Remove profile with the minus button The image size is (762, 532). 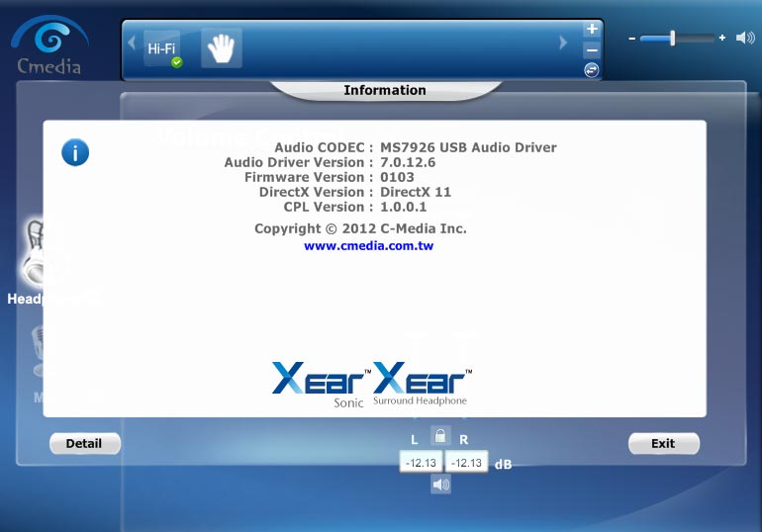click(x=592, y=50)
